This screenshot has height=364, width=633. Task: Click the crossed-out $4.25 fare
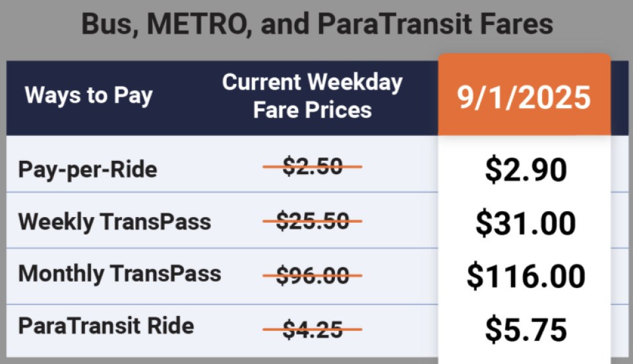click(x=313, y=328)
